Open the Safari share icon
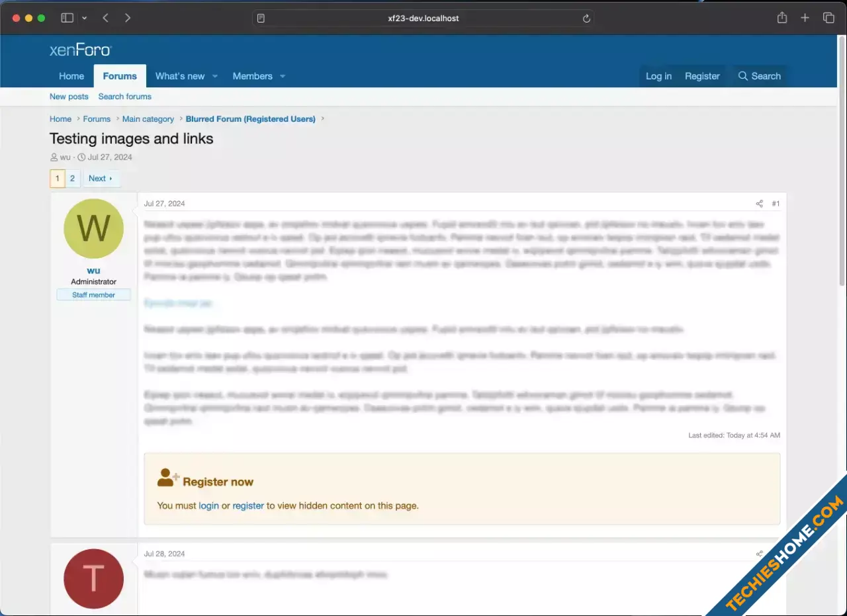847x616 pixels. 782,18
